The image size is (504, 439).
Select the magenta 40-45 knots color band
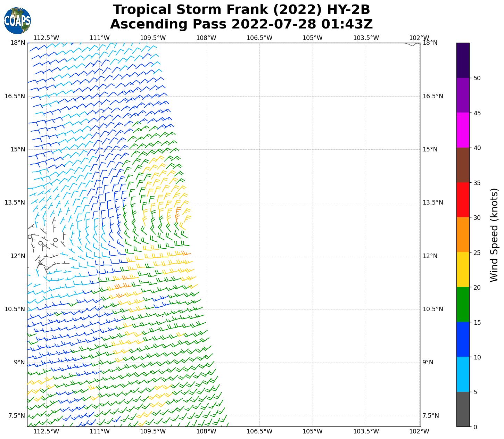(x=463, y=130)
